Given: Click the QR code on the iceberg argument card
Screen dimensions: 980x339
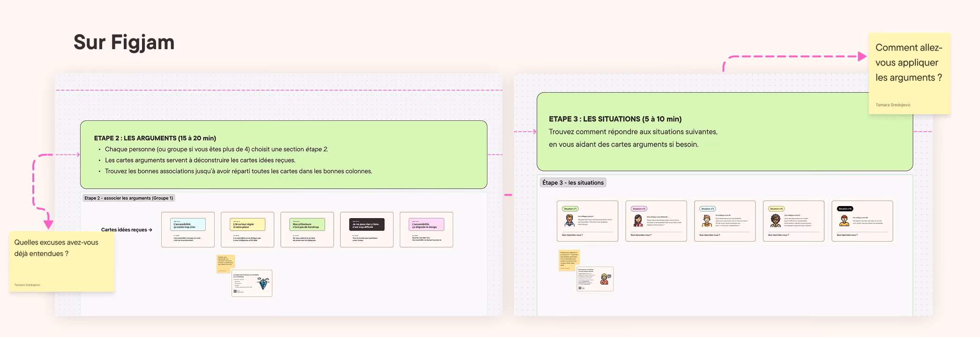Looking at the screenshot, I should (x=235, y=292).
